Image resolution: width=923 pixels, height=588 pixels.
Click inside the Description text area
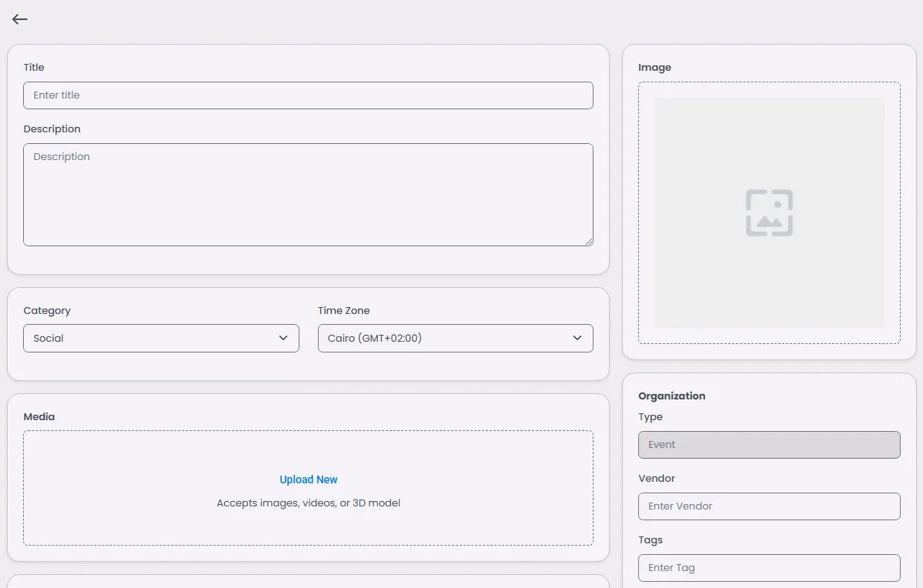tap(308, 195)
